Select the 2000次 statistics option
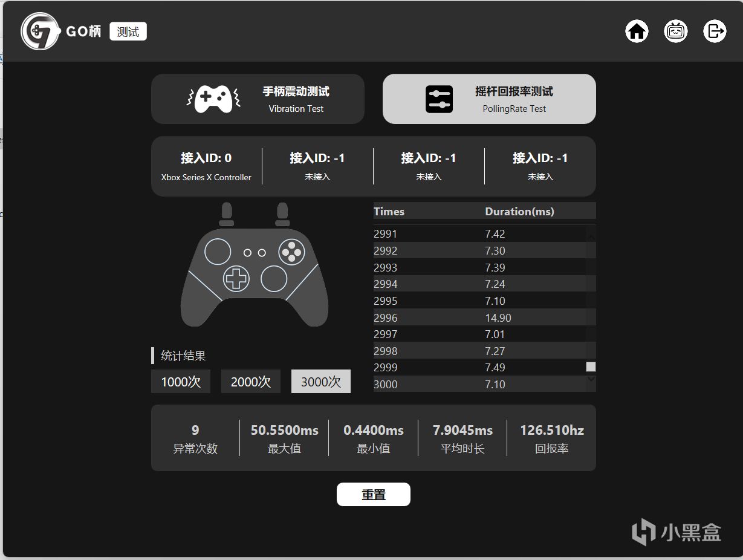Image resolution: width=743 pixels, height=560 pixels. click(x=251, y=382)
